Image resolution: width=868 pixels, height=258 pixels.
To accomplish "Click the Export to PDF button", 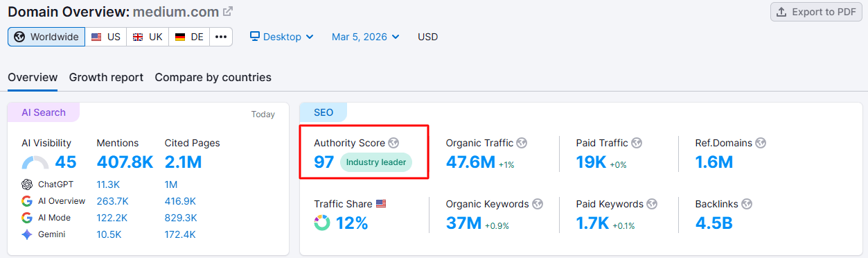I will pos(816,12).
